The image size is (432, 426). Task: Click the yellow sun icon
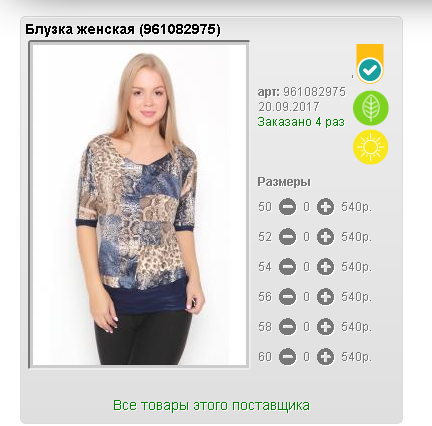click(371, 147)
